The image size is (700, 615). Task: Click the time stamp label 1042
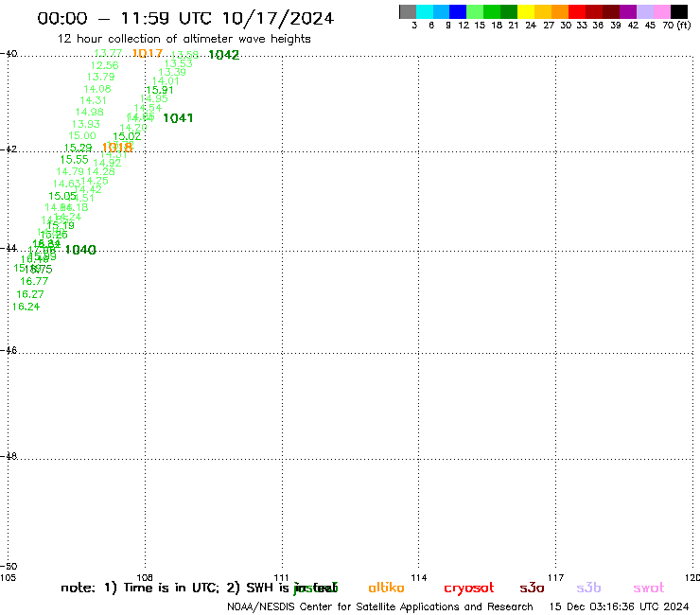[x=223, y=55]
